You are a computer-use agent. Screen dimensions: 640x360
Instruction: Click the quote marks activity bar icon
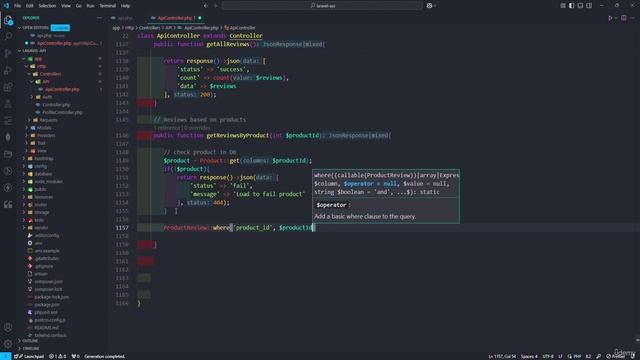pyautogui.click(x=8, y=204)
